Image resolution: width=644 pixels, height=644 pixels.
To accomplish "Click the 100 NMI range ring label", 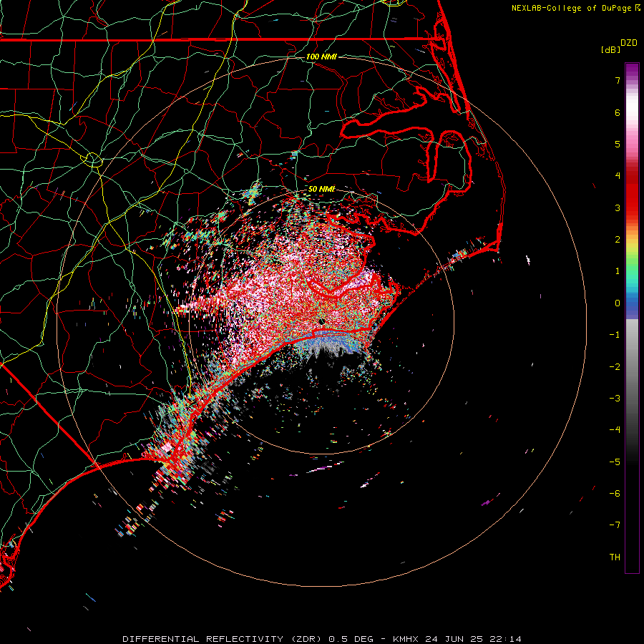I will [x=321, y=57].
